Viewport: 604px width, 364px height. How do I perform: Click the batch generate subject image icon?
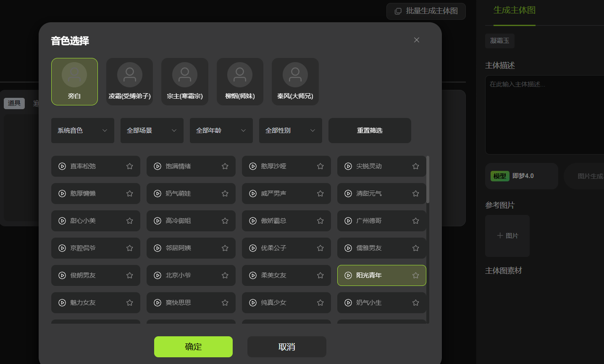(x=398, y=11)
